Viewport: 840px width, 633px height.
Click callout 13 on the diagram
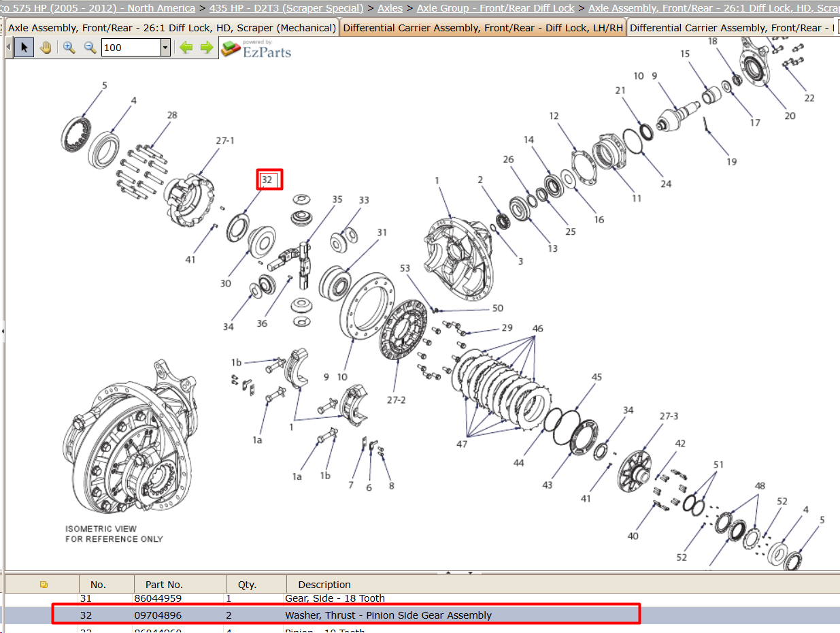[x=552, y=248]
